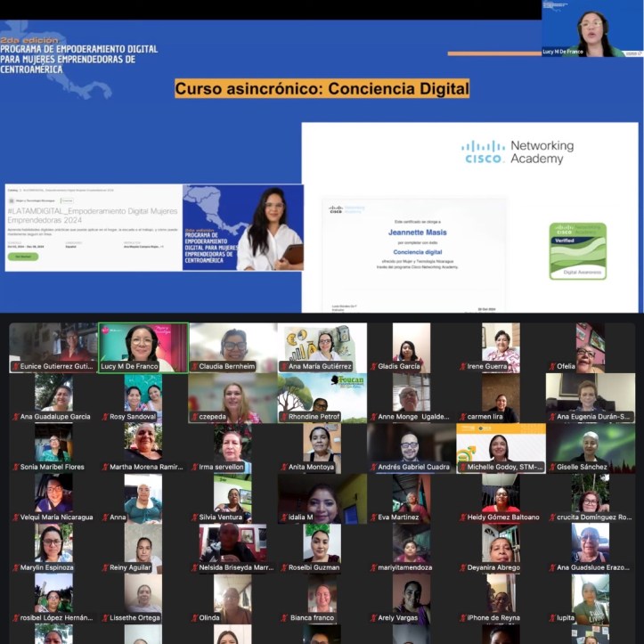Click the green Verified Digital Awareness badge

(x=578, y=251)
